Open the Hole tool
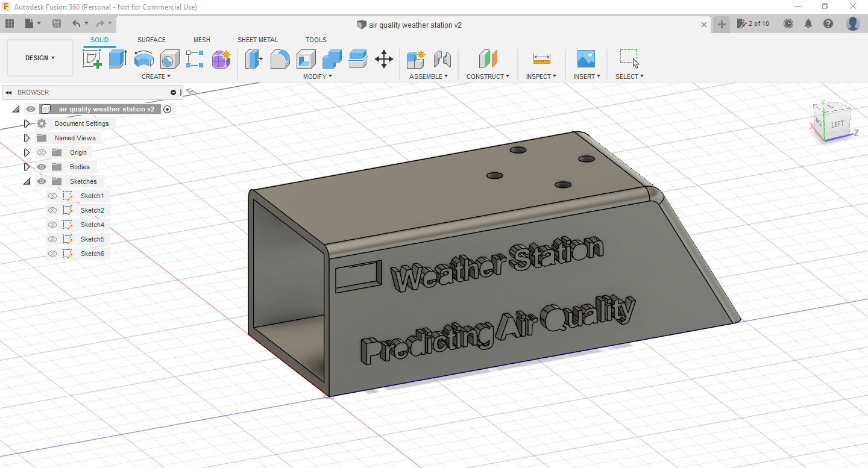Viewport: 868px width, 468px height. pos(169,59)
